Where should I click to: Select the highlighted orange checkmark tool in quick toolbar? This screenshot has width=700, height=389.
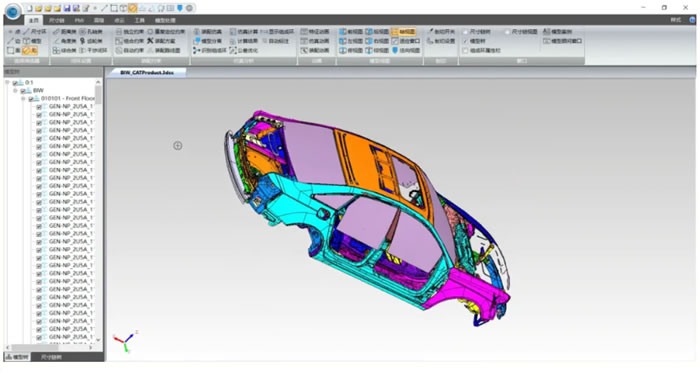[133, 8]
